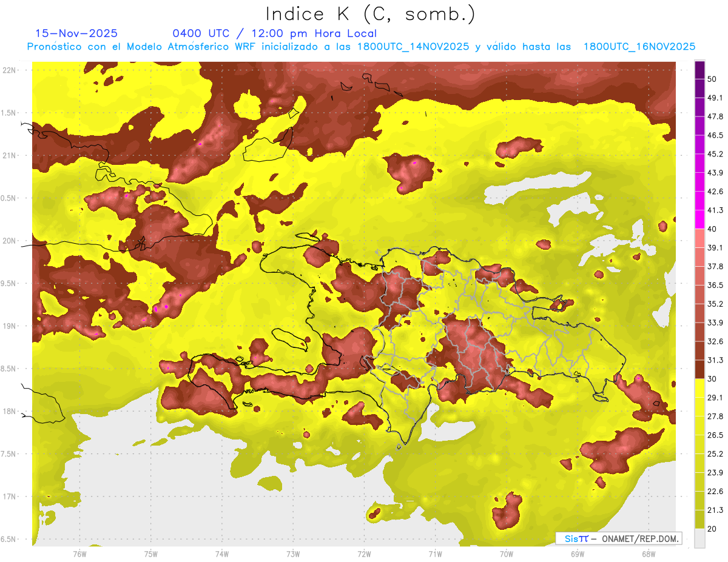Click the latitude label '21N'
The height and width of the screenshot is (562, 728).
[x=9, y=155]
